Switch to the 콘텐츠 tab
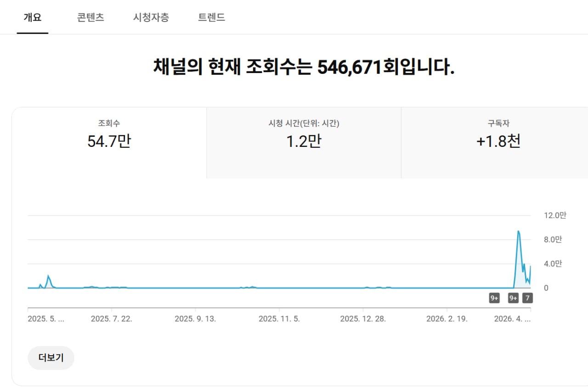Viewport: 588px width, 387px height. point(90,17)
